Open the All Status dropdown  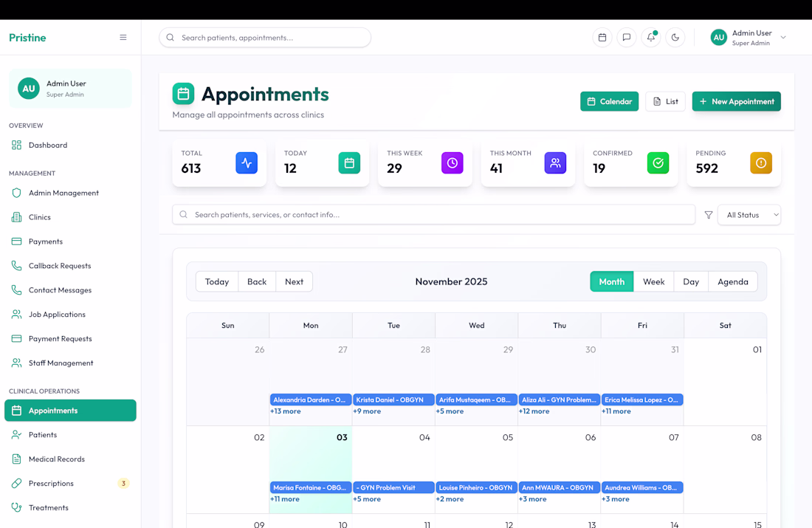click(749, 214)
